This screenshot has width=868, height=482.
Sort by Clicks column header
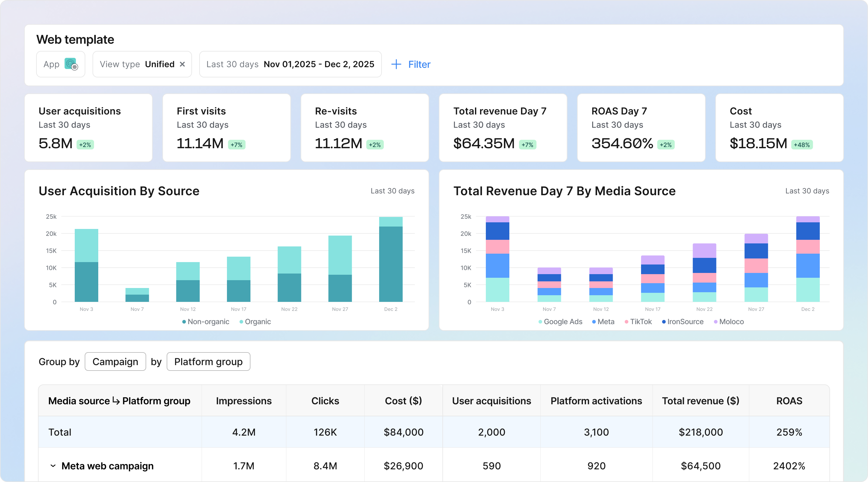pyautogui.click(x=325, y=401)
